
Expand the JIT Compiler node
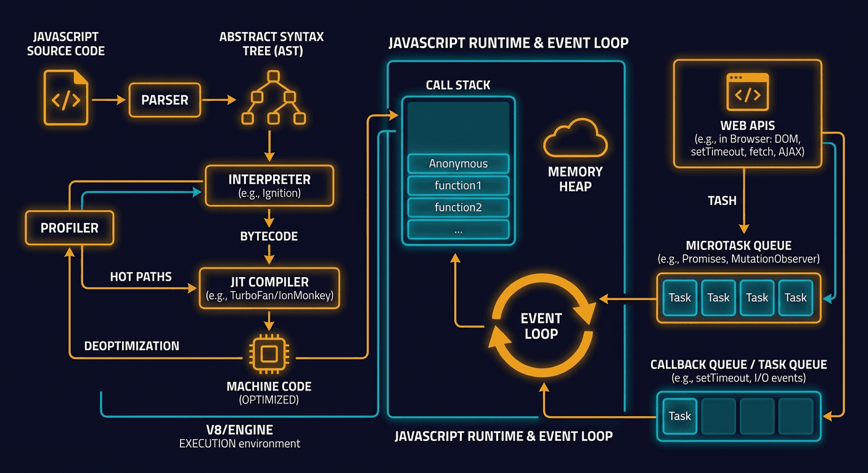pyautogui.click(x=269, y=288)
